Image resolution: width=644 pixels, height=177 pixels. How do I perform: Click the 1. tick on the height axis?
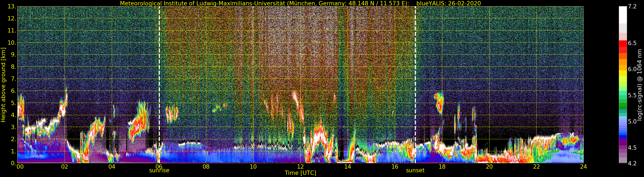[13, 151]
